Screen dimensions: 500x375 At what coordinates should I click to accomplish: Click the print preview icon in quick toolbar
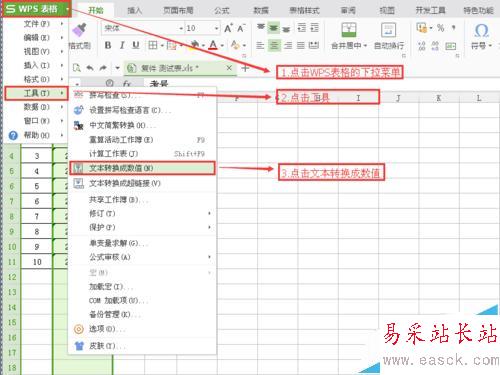pos(77,68)
